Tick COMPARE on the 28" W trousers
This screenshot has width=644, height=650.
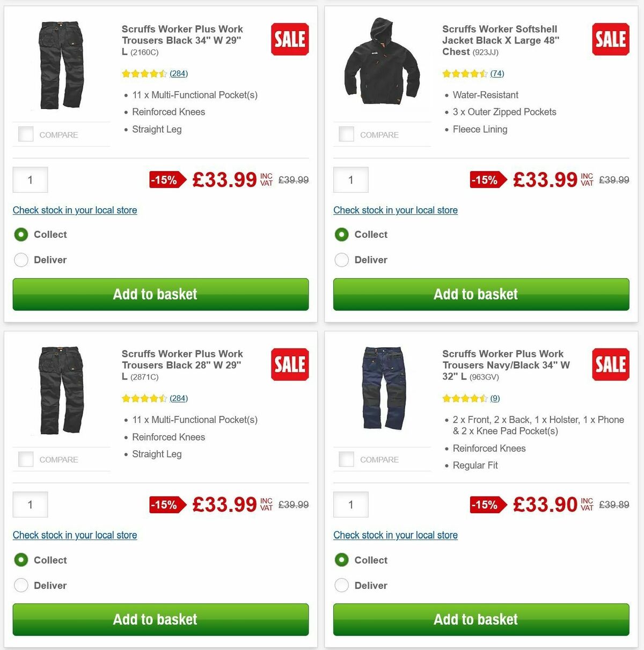25,459
